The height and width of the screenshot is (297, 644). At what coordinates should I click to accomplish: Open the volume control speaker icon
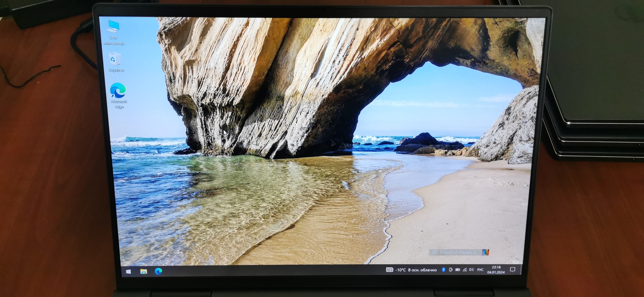(471, 270)
